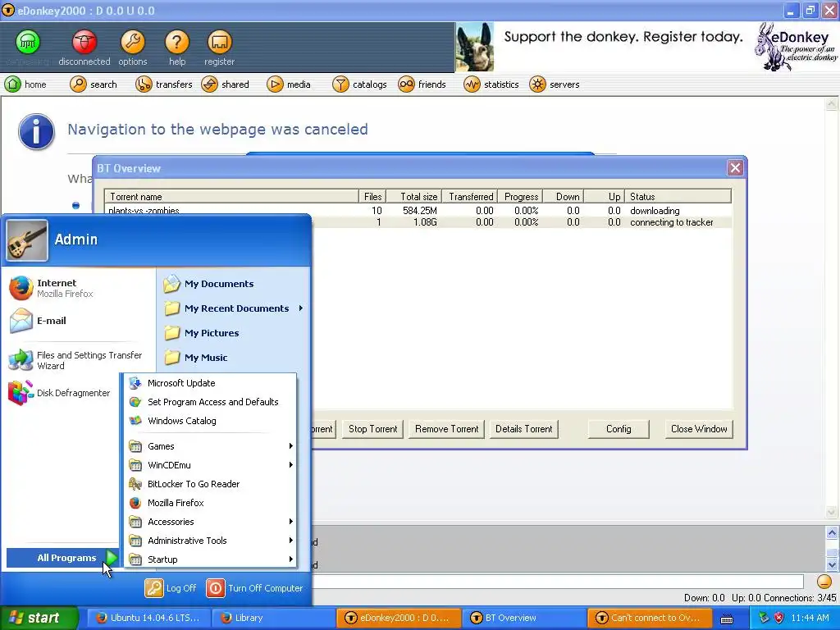Open My Music folder

[x=195, y=358]
